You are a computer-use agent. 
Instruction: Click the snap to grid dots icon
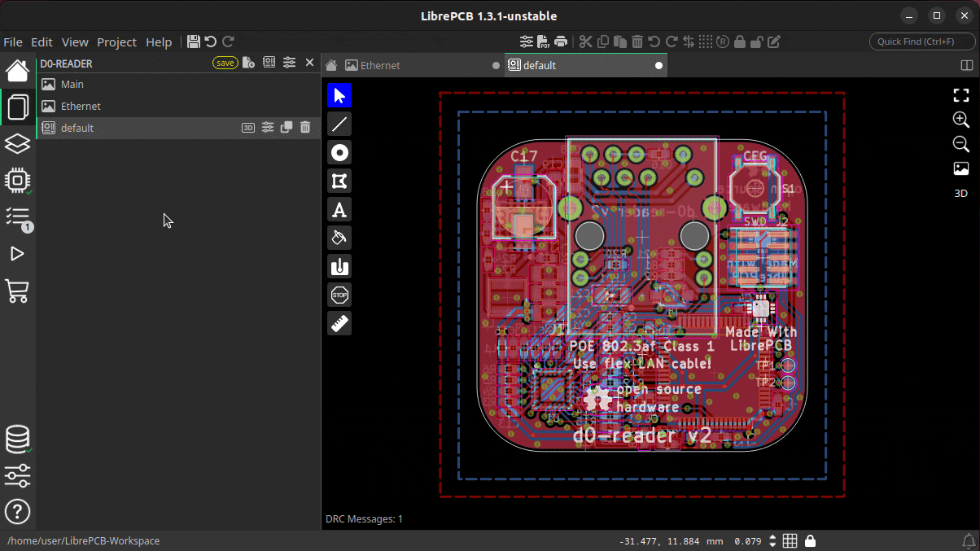pyautogui.click(x=706, y=42)
